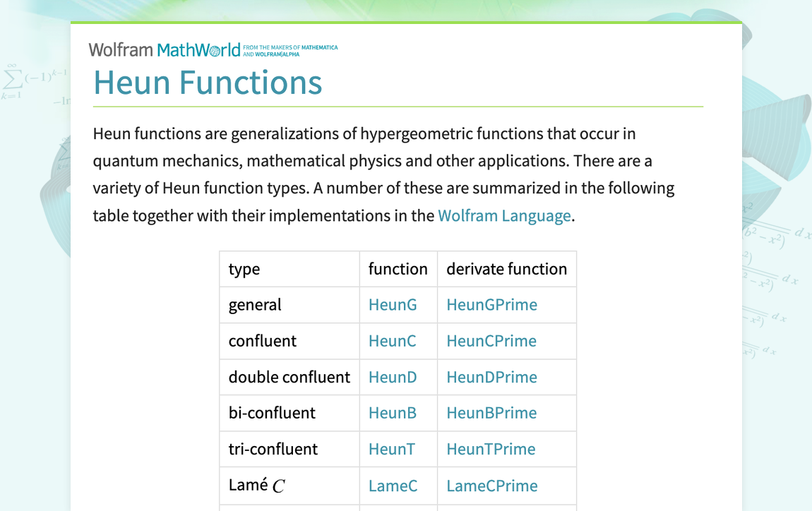Open the HeunG function page
Viewport: 812px width, 511px height.
393,305
